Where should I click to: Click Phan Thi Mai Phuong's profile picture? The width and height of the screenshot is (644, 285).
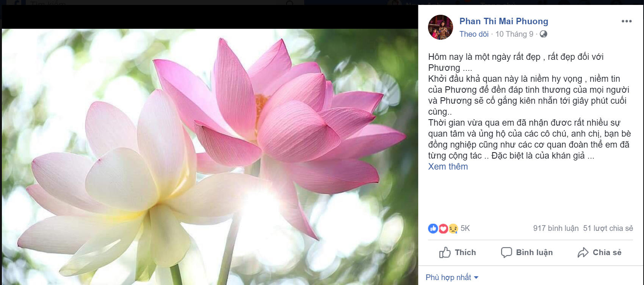(x=440, y=27)
